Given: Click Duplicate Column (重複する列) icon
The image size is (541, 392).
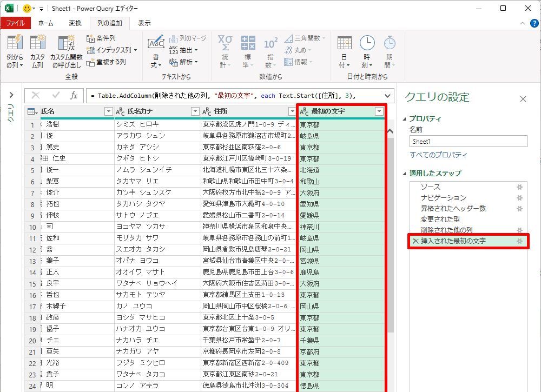Looking at the screenshot, I should 91,62.
